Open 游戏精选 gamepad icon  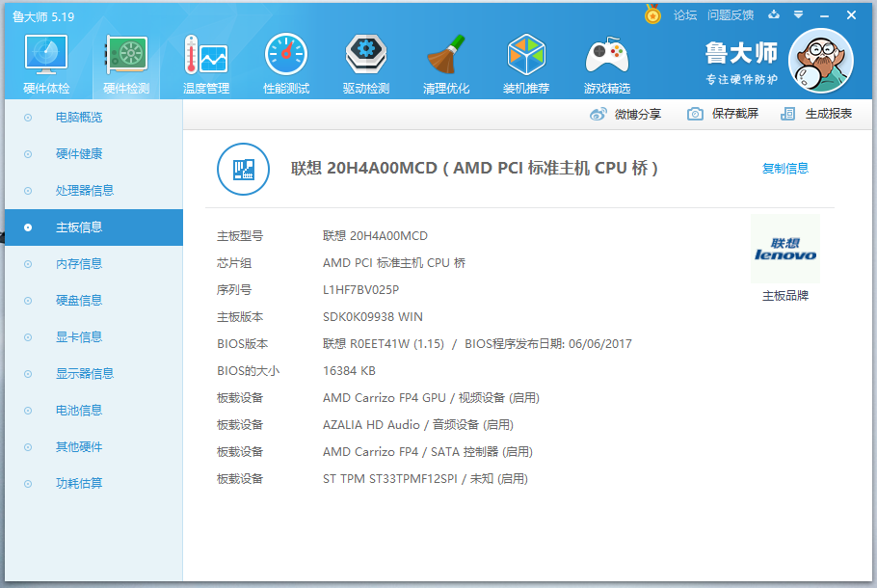tap(607, 55)
